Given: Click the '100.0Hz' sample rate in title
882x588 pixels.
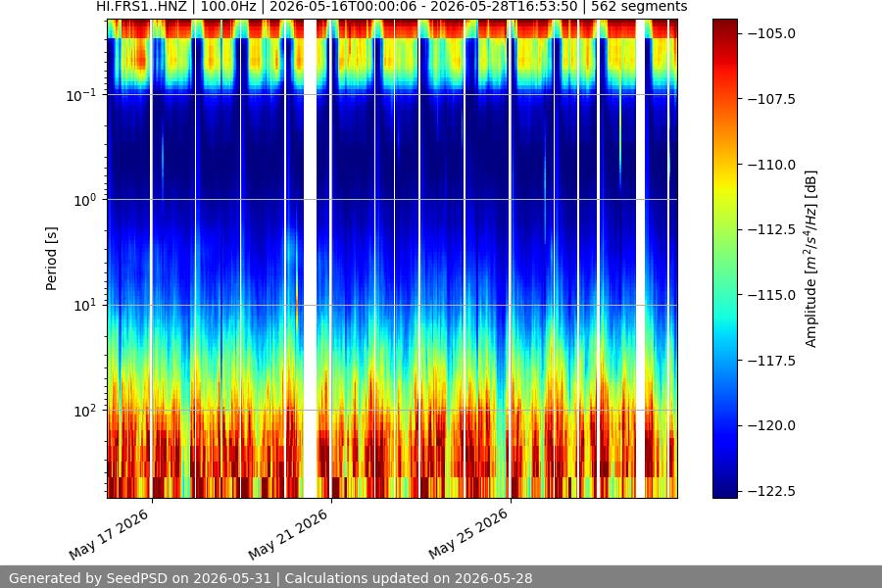Looking at the screenshot, I should click(x=228, y=6).
